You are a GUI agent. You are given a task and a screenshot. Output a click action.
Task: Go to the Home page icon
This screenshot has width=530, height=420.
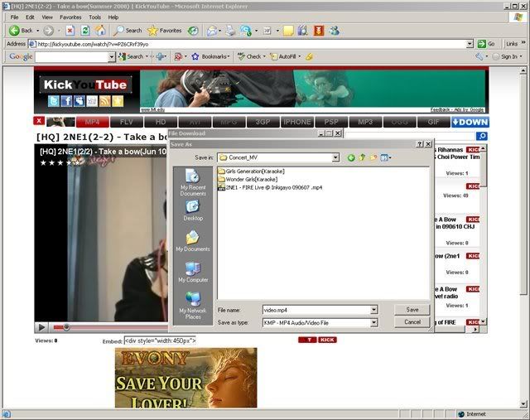100,31
